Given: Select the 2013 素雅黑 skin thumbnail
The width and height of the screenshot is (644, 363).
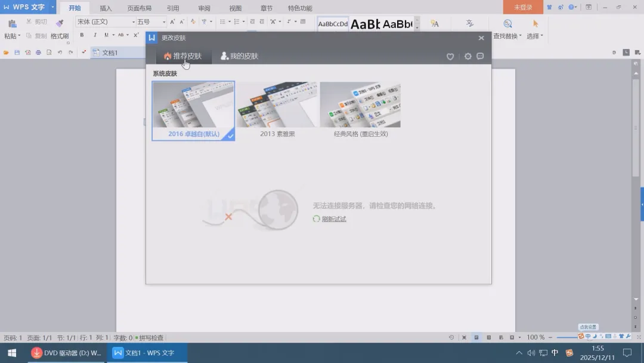Looking at the screenshot, I should [278, 110].
